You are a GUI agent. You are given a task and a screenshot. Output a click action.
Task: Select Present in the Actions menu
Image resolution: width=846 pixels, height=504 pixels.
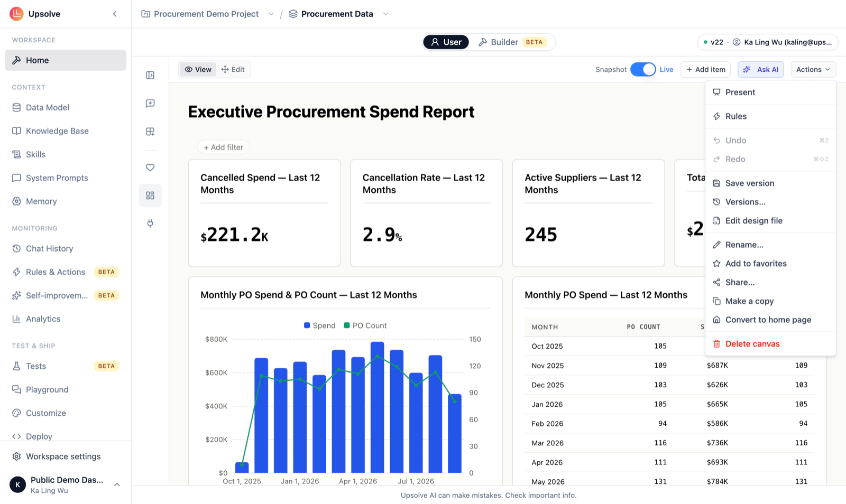coord(770,92)
